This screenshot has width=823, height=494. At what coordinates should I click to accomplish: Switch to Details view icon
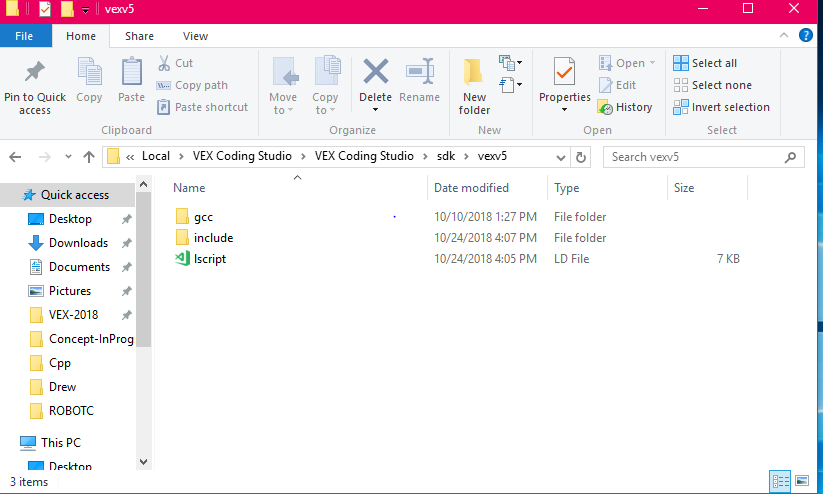780,481
